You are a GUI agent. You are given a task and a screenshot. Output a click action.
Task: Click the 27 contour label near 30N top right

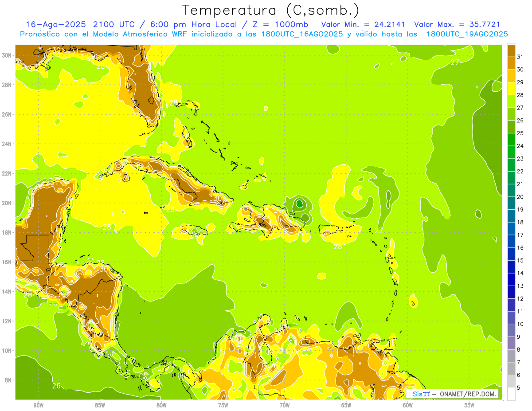[455, 63]
